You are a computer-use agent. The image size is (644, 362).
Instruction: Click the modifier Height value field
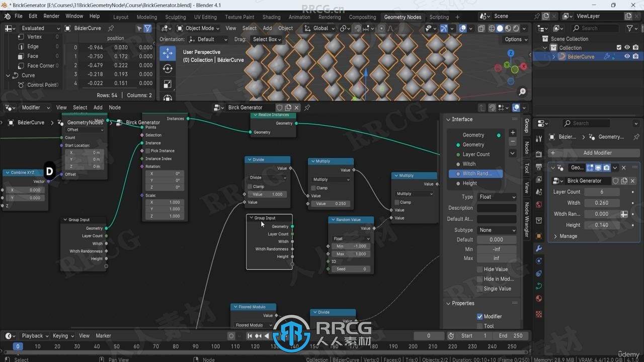pyautogui.click(x=602, y=225)
